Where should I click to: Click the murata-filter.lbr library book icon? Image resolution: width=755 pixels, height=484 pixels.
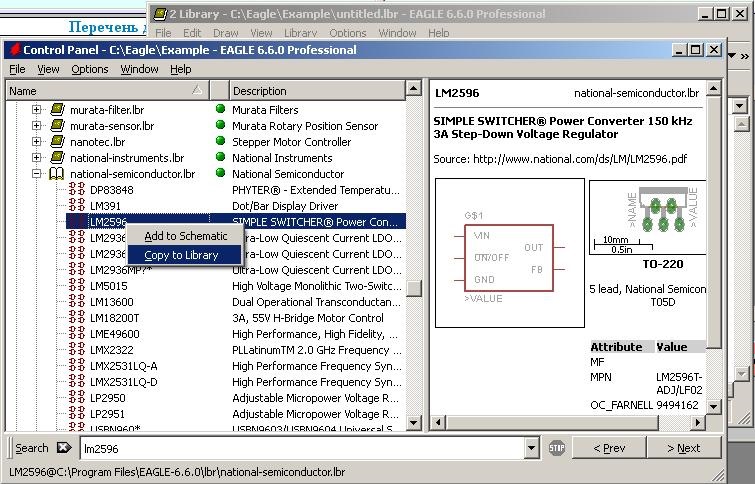57,109
